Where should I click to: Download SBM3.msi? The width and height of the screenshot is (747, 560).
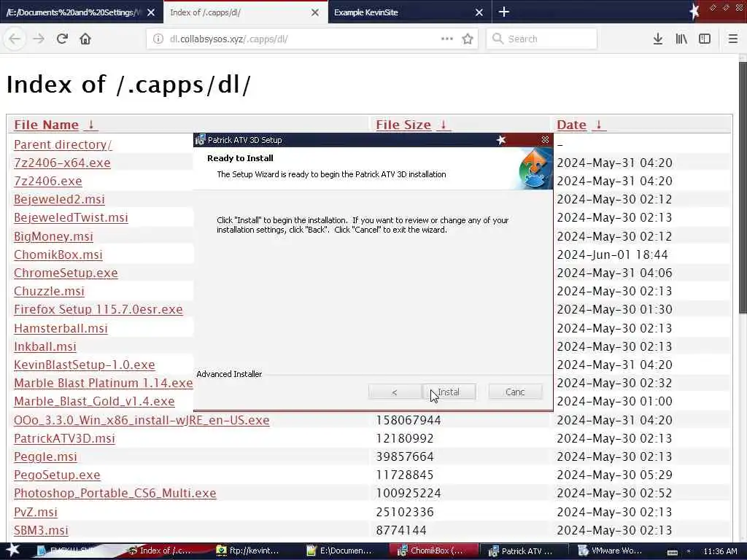(x=41, y=531)
